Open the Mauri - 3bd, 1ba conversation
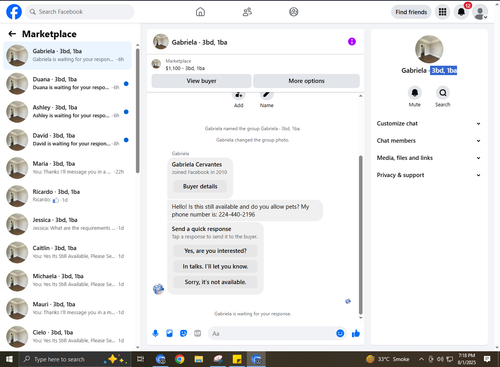 point(67,308)
